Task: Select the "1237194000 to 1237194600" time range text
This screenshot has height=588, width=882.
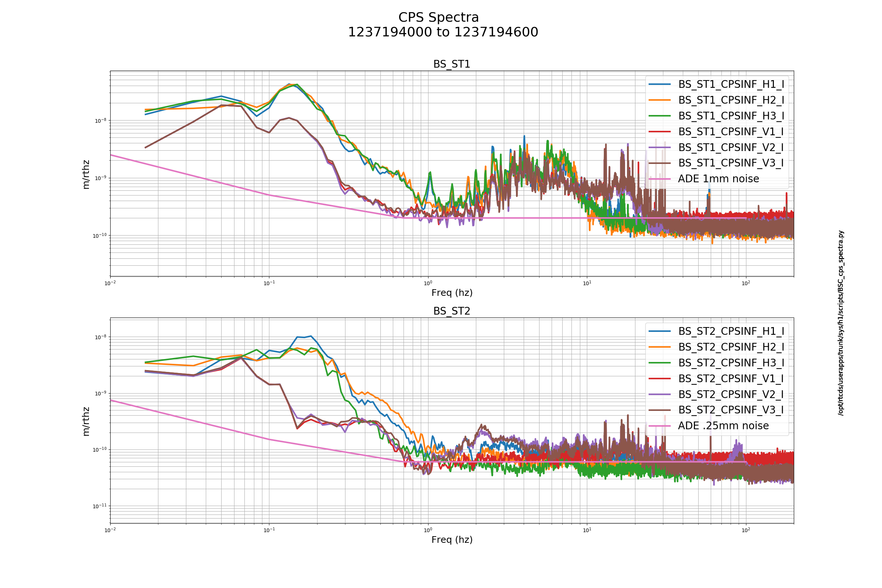Action: (443, 32)
